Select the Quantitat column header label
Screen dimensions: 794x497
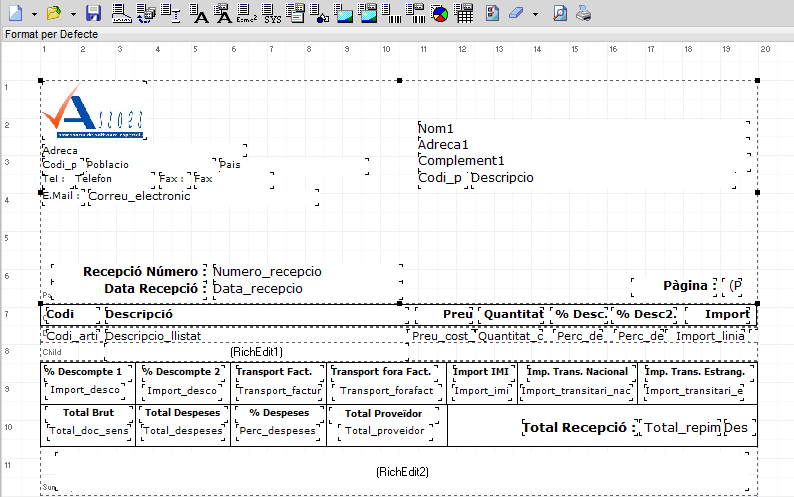tap(513, 315)
